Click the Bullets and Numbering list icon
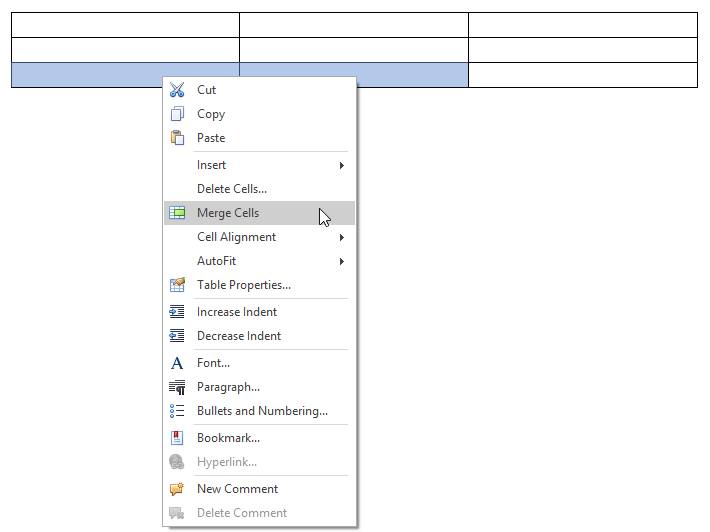Image resolution: width=710 pixels, height=532 pixels. (x=177, y=411)
